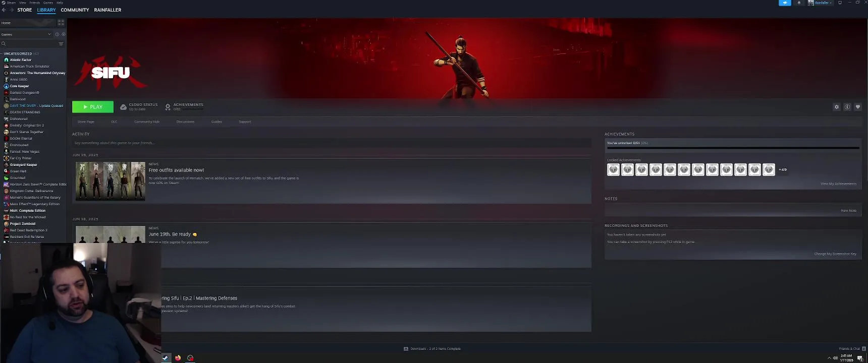The width and height of the screenshot is (868, 363).
Task: Click the Steam icon in Windows taskbar
Action: [x=165, y=358]
